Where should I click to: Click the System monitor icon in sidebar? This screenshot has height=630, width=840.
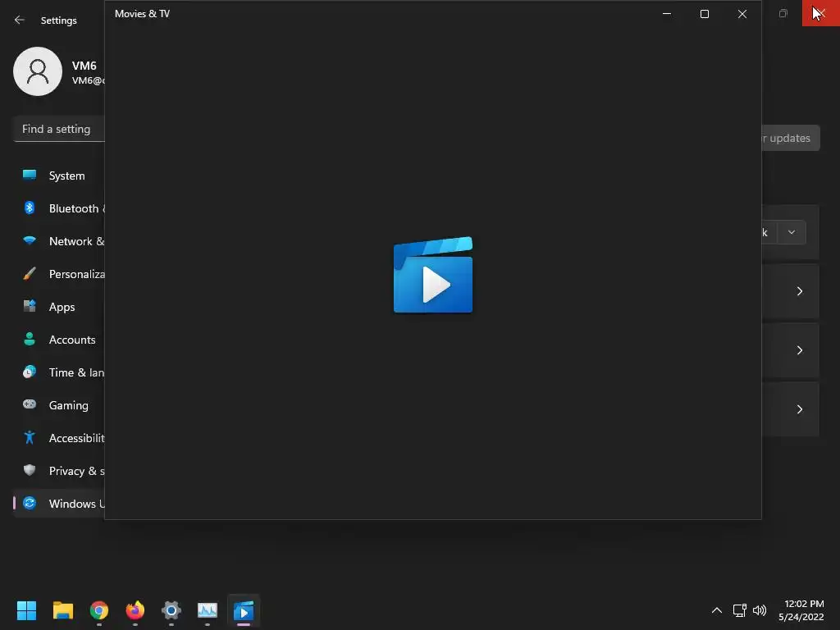(30, 175)
